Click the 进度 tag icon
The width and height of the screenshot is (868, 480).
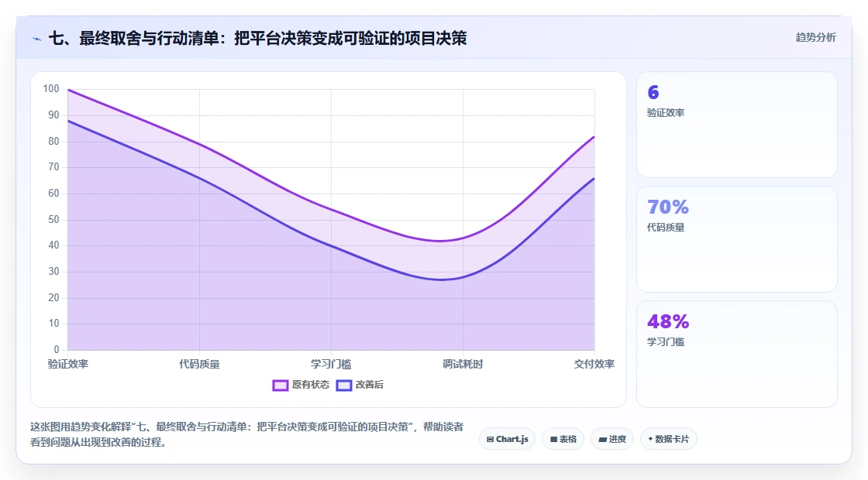pyautogui.click(x=603, y=440)
